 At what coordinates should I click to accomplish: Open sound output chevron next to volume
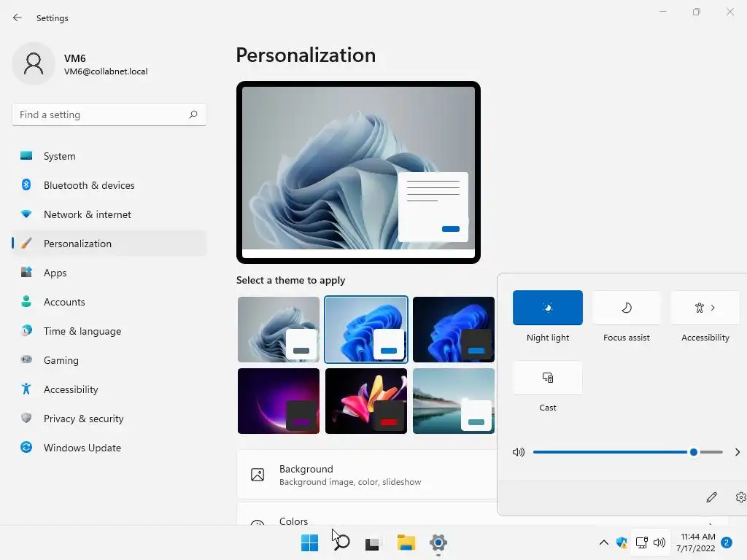pos(737,452)
